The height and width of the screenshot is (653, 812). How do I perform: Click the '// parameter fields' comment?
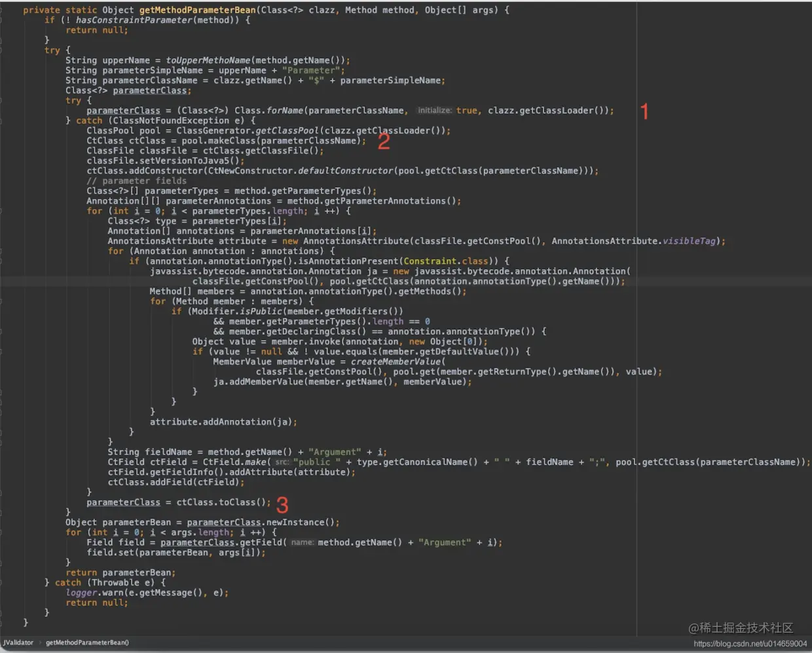(x=136, y=181)
